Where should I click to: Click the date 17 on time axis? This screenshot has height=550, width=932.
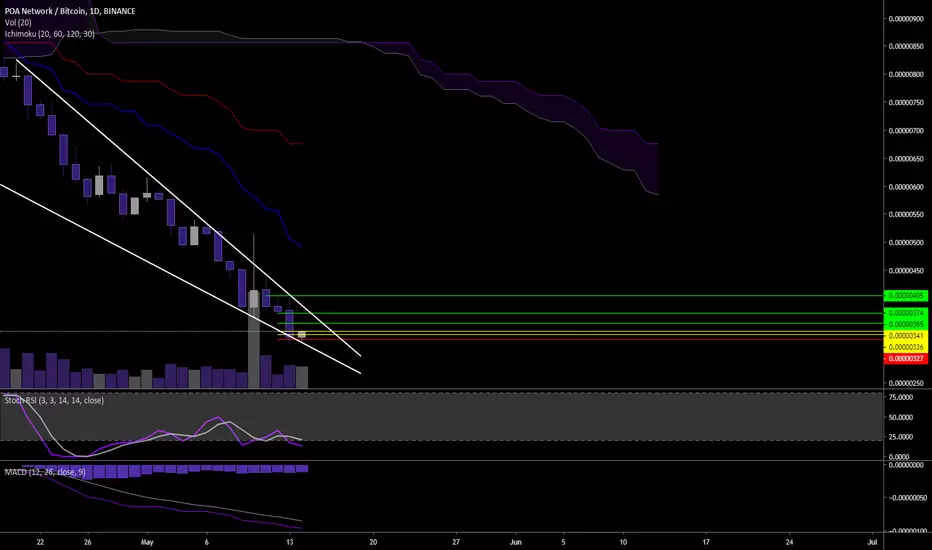706,542
